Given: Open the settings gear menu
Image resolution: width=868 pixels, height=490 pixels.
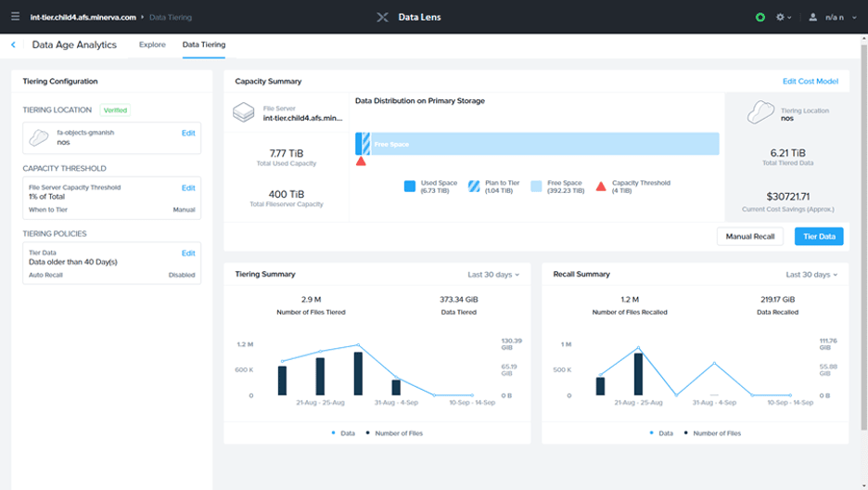Looking at the screenshot, I should (x=784, y=17).
